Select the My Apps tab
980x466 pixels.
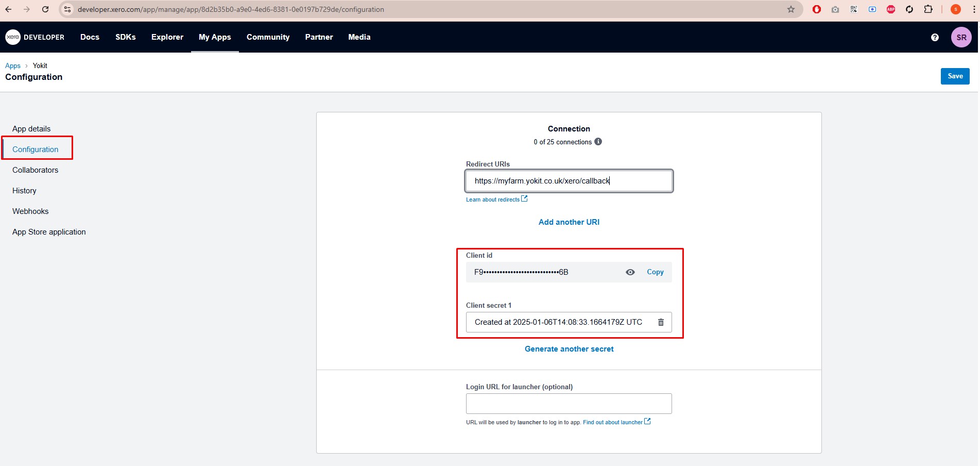(x=215, y=37)
